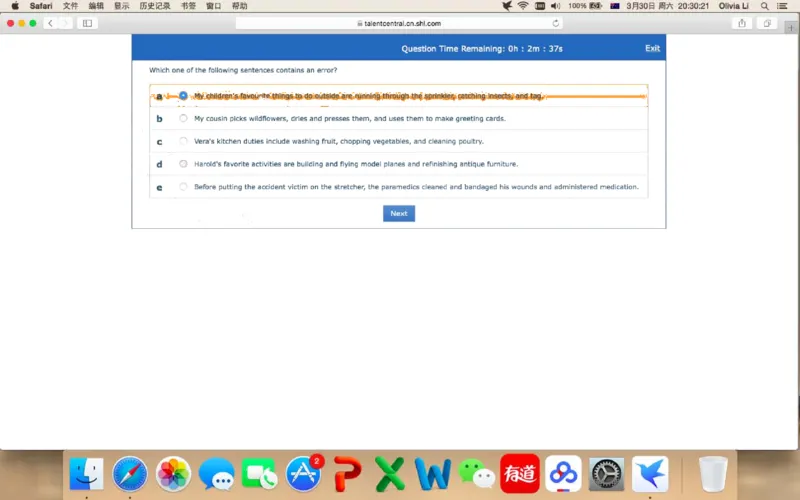Click the Next button
This screenshot has width=800, height=500.
coord(398,213)
